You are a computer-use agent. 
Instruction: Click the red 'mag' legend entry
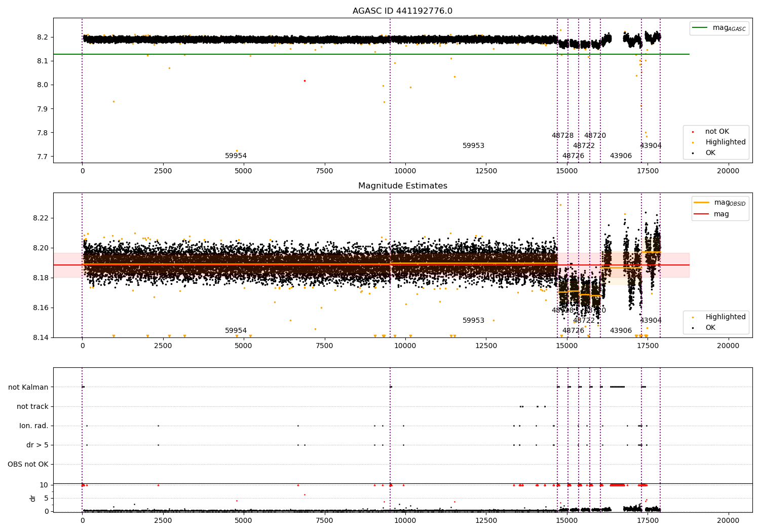pos(712,214)
